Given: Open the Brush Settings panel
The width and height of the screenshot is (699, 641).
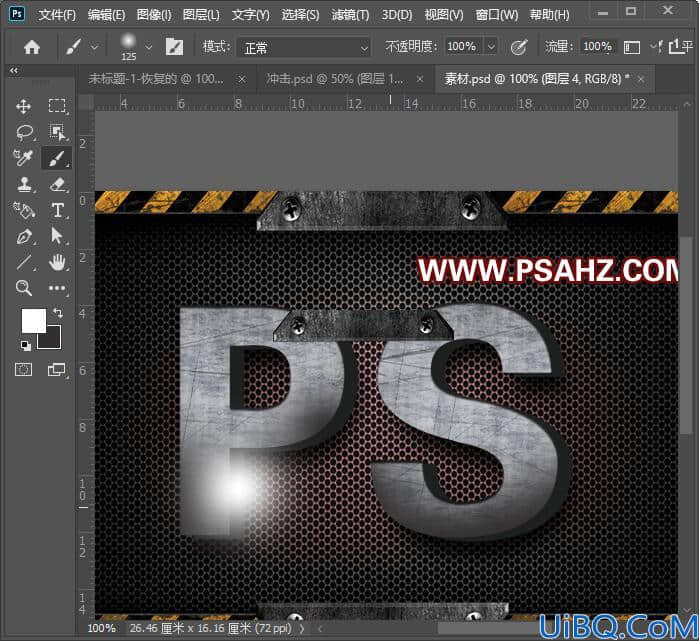Looking at the screenshot, I should (x=174, y=46).
